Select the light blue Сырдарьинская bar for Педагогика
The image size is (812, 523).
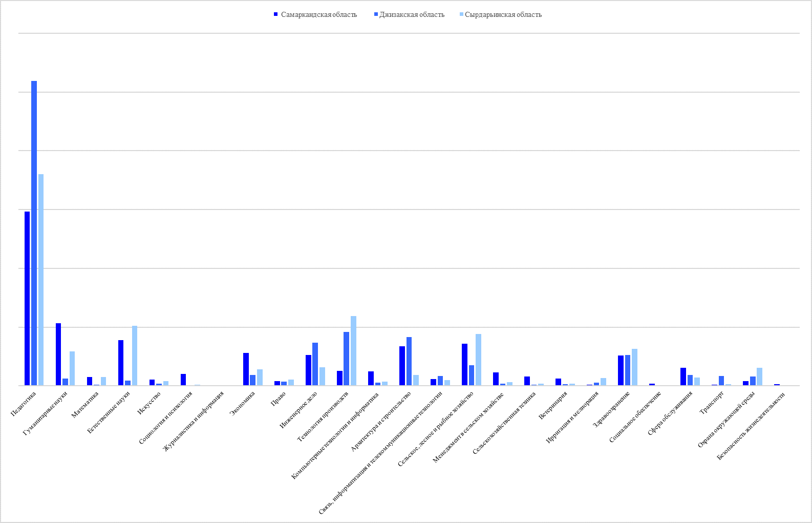pyautogui.click(x=41, y=280)
